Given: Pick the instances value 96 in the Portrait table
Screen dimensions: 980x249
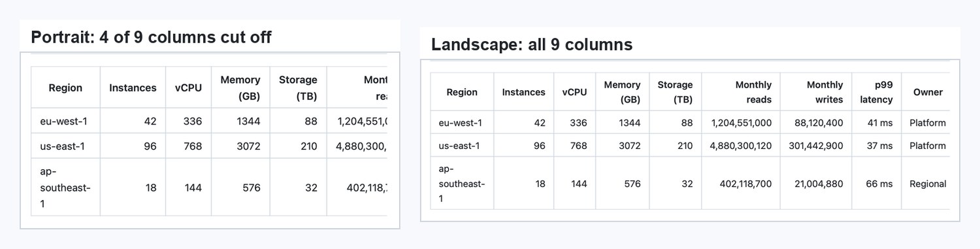Looking at the screenshot, I should coord(133,146).
